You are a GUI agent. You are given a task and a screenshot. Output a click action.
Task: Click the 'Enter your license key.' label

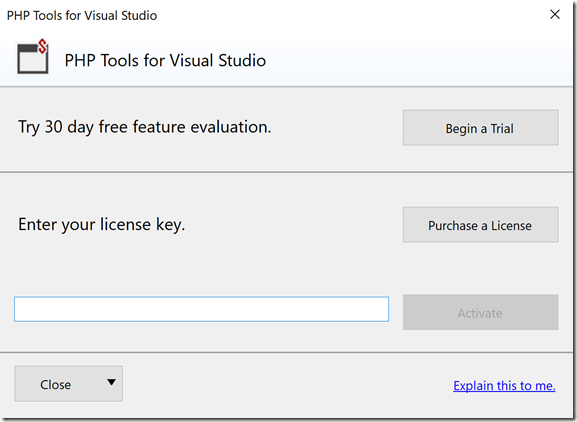[x=102, y=224]
